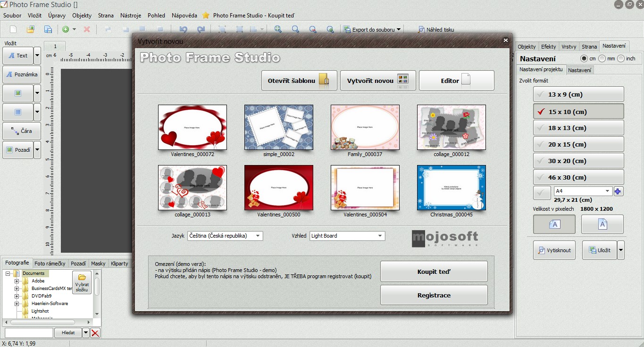Expand the Export do souboru dropdown
644x347 pixels.
[398, 29]
